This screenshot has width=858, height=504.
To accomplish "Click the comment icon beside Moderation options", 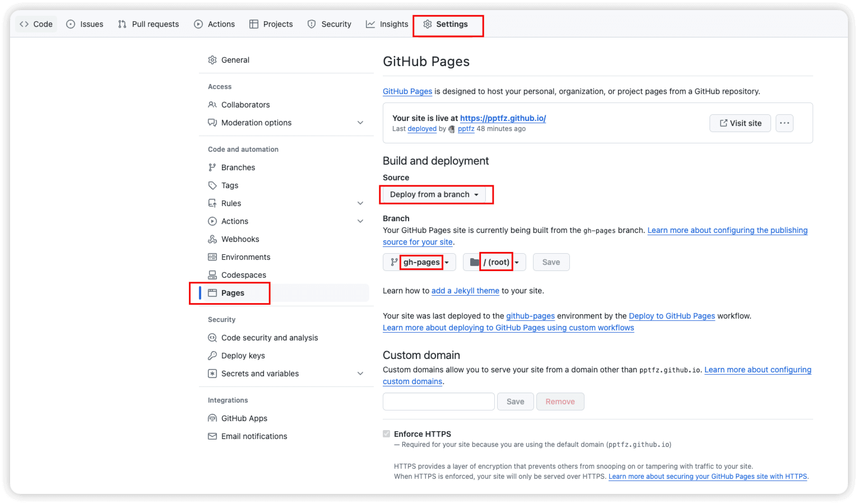I will [x=212, y=123].
